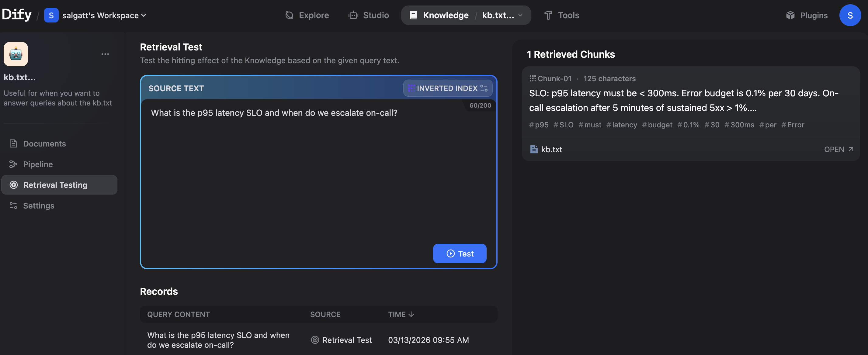Click the 1 Retrieved Chunks heading
Screen dimensions: 868x355
[x=571, y=54]
